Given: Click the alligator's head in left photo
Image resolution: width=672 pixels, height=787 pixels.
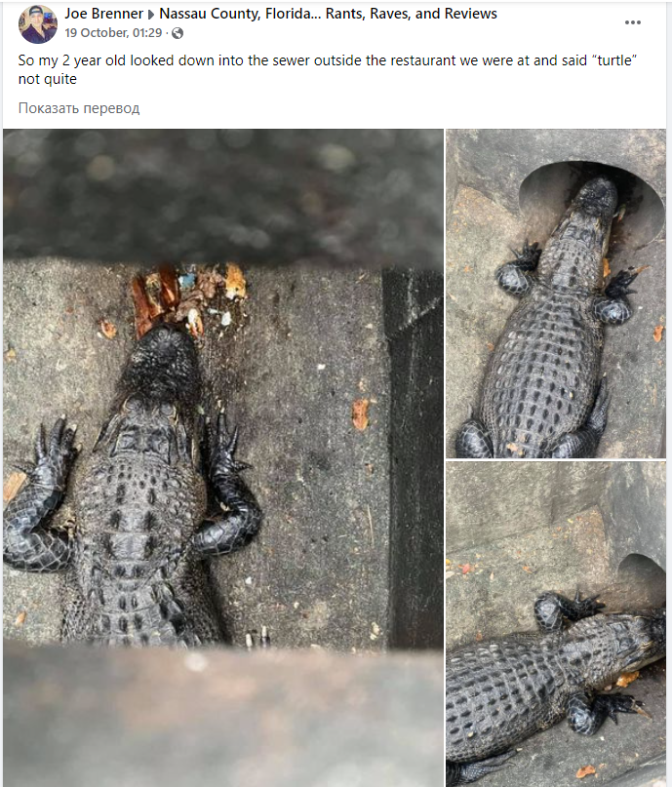Looking at the screenshot, I should click(160, 364).
